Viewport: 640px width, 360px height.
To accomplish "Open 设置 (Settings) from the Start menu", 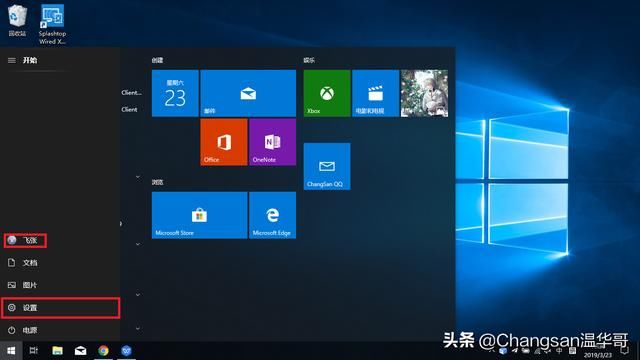I will point(60,308).
